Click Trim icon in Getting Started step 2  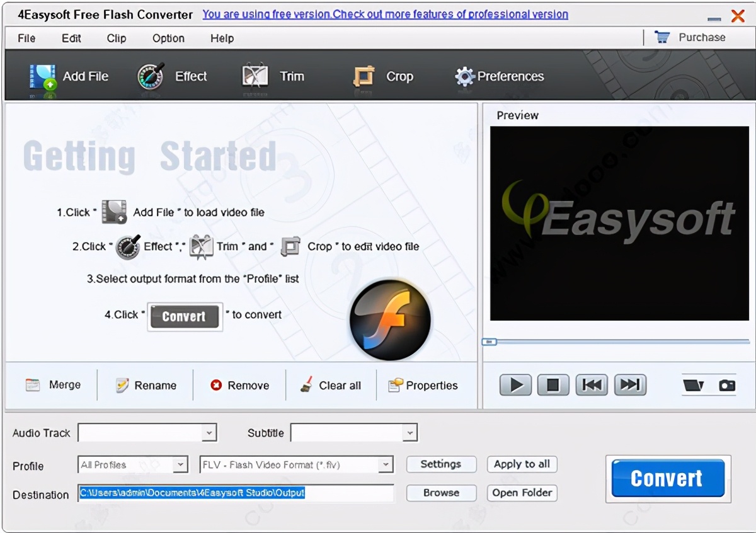pos(202,247)
